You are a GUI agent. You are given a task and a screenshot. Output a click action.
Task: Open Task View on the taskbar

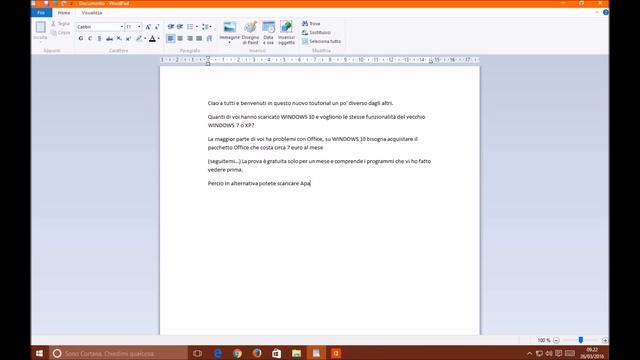pyautogui.click(x=197, y=353)
